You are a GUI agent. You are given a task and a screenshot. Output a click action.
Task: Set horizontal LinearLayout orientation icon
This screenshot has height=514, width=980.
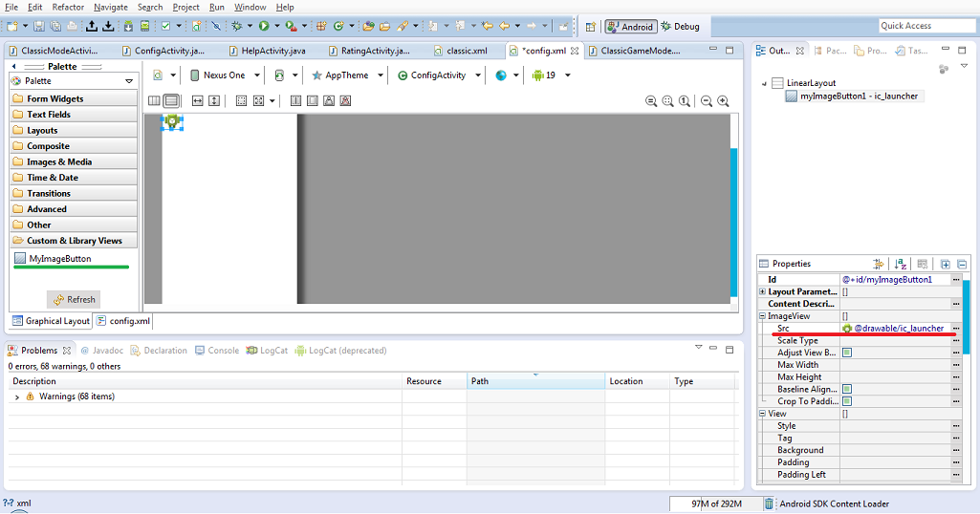154,100
